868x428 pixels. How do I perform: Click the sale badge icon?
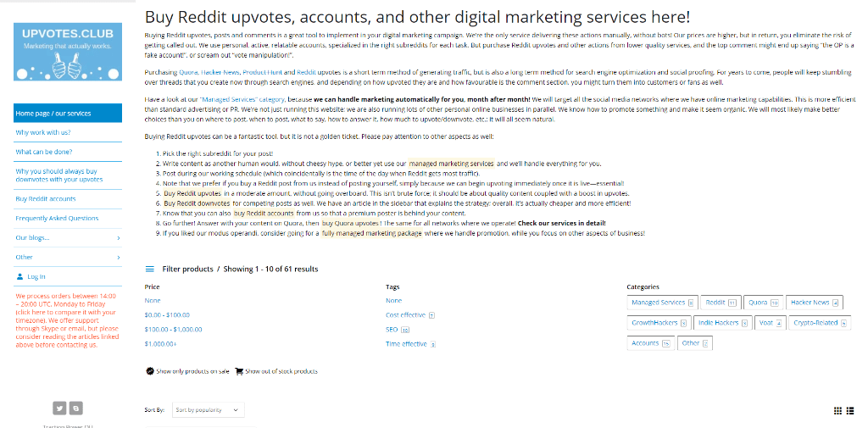[x=150, y=371]
